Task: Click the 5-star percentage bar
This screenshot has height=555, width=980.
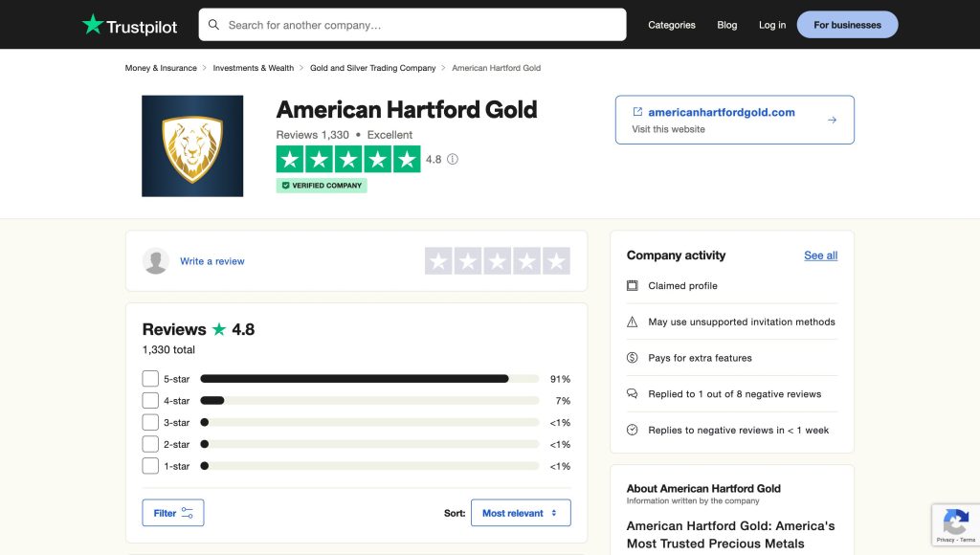Action: pos(369,379)
